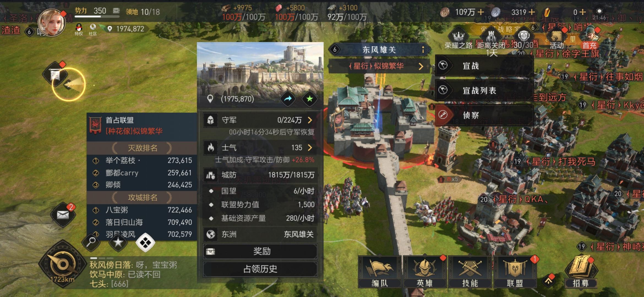Select 宣战列表 war list option
The width and height of the screenshot is (644, 297).
click(484, 90)
